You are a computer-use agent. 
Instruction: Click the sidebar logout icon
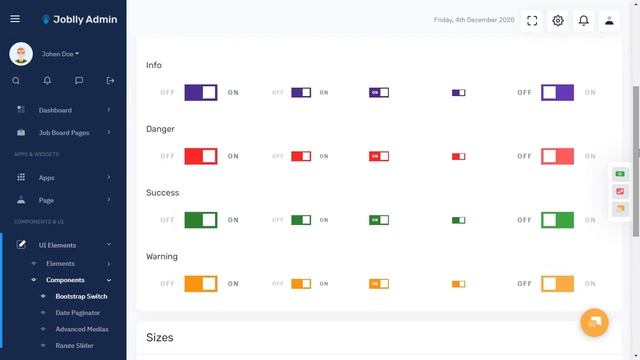110,81
